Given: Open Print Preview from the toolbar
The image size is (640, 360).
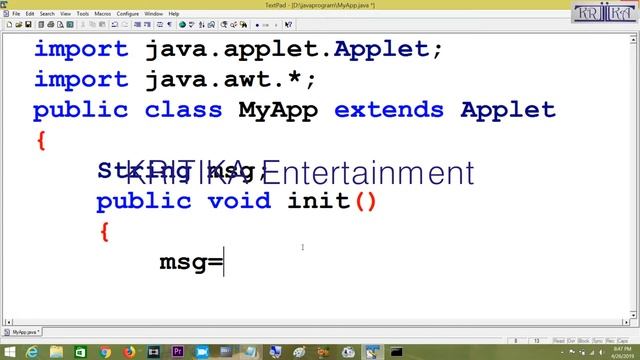Looking at the screenshot, I should tap(60, 24).
